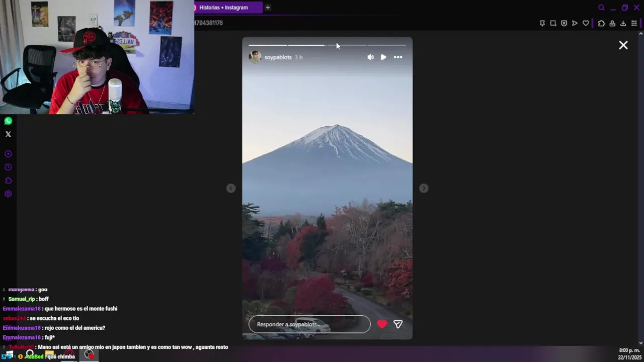644x362 pixels.
Task: Open the extensions puzzle icon
Action: point(601,23)
